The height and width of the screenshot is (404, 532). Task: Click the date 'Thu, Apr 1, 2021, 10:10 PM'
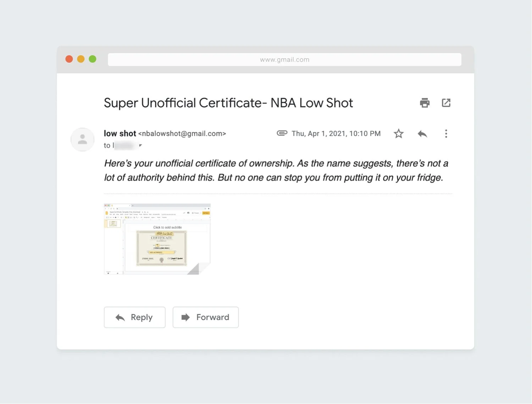pos(336,134)
